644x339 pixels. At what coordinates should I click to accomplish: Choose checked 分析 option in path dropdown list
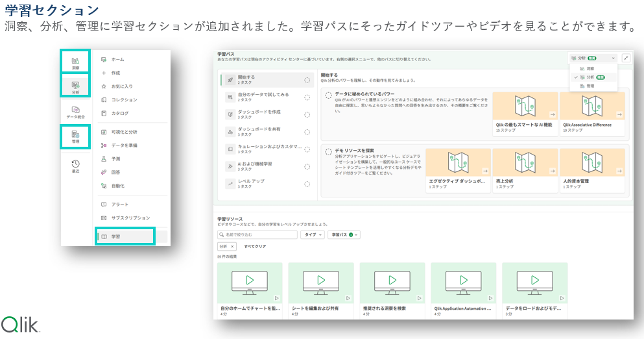point(593,77)
